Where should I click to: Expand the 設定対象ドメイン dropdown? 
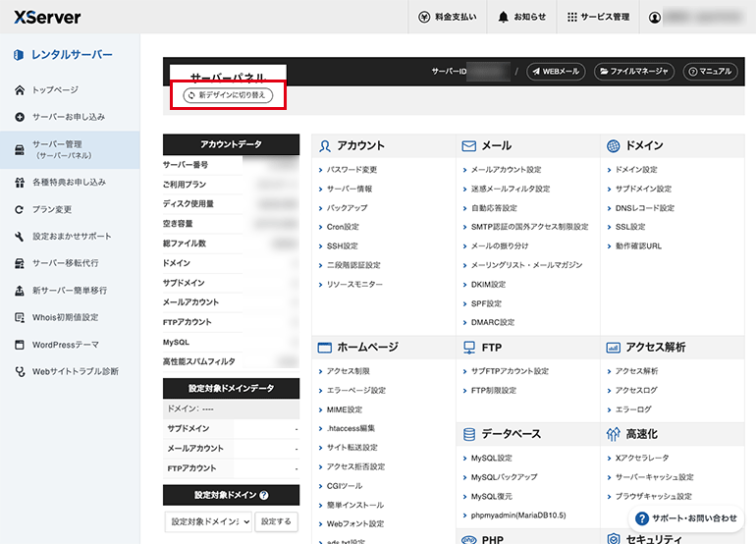[208, 521]
